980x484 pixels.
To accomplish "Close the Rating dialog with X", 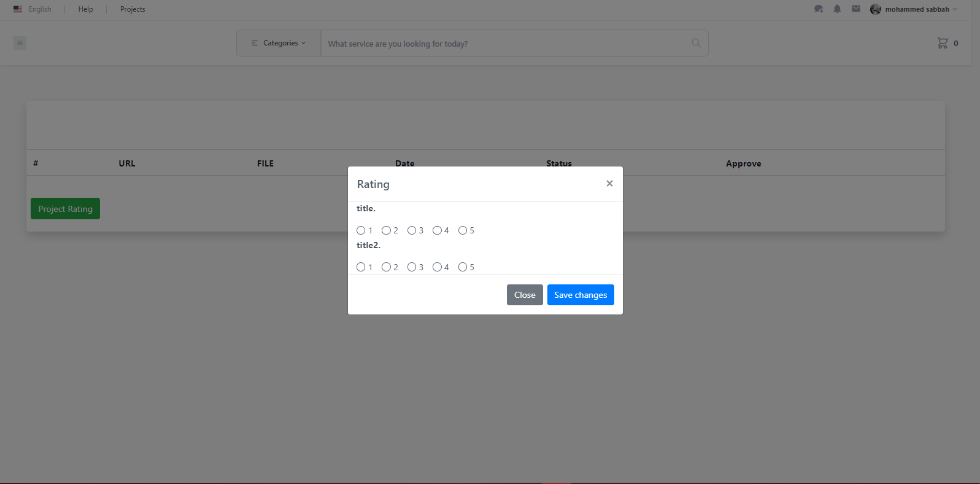I will point(609,184).
